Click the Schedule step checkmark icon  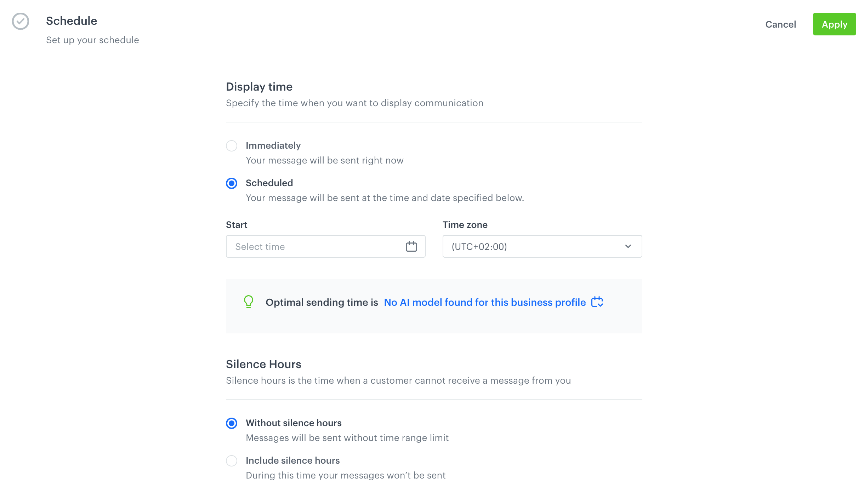point(21,21)
